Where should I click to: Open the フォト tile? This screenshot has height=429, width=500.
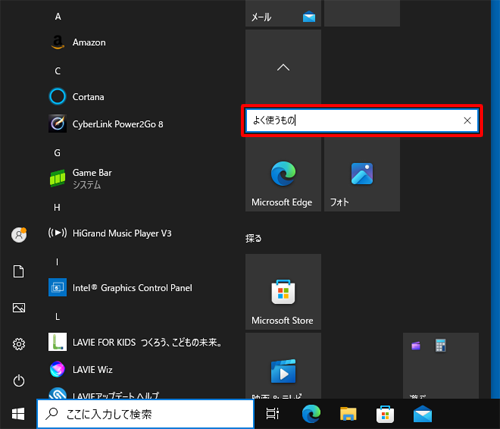(362, 174)
